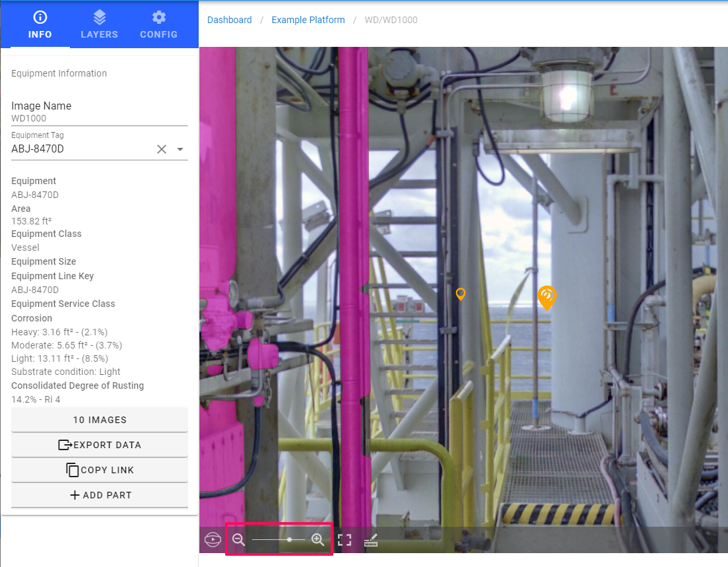
Task: Click the zoom in magnifier icon
Action: pyautogui.click(x=317, y=539)
